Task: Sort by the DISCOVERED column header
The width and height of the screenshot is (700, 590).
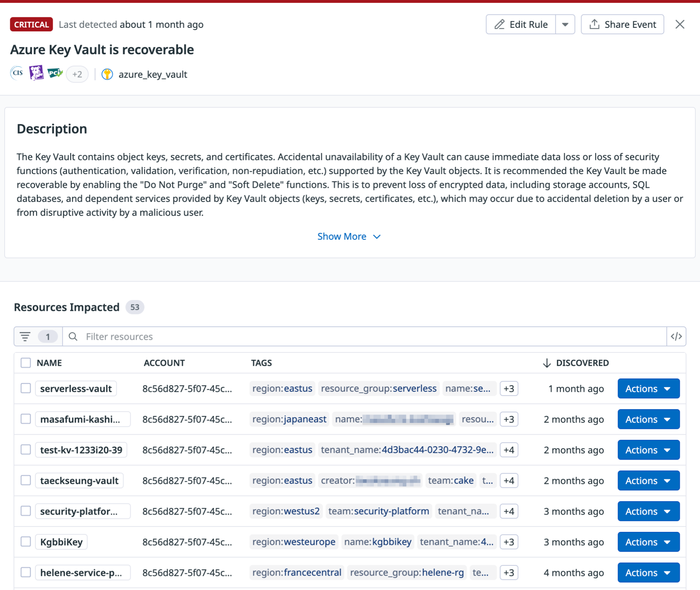Action: point(576,363)
